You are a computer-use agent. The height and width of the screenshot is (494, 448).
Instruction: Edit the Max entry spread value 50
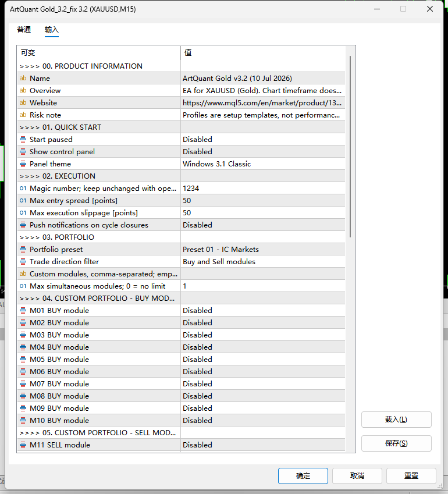(x=263, y=200)
